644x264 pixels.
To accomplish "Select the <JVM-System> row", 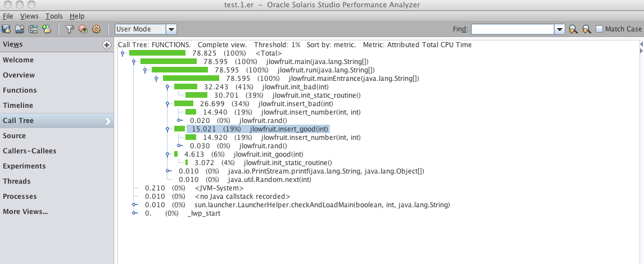I will click(x=194, y=188).
